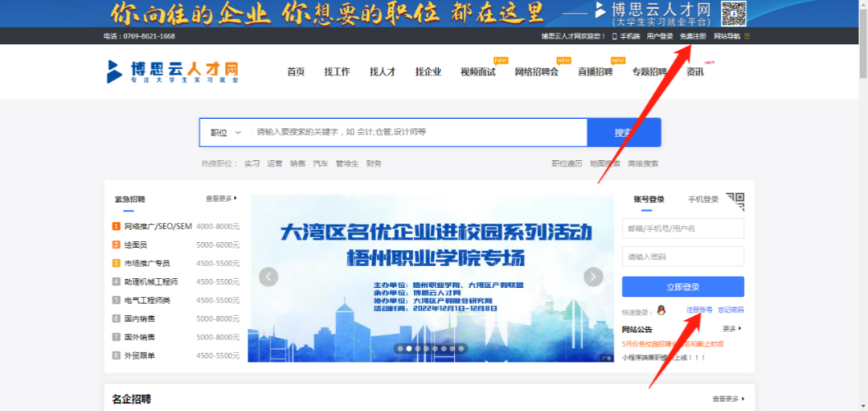Click the mobile phone icon beside 手机端
868x411 pixels.
615,36
